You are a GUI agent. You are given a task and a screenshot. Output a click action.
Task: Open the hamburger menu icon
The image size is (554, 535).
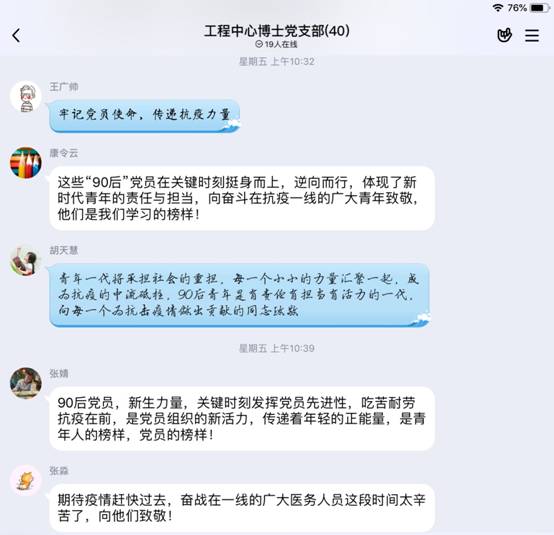[x=532, y=35]
